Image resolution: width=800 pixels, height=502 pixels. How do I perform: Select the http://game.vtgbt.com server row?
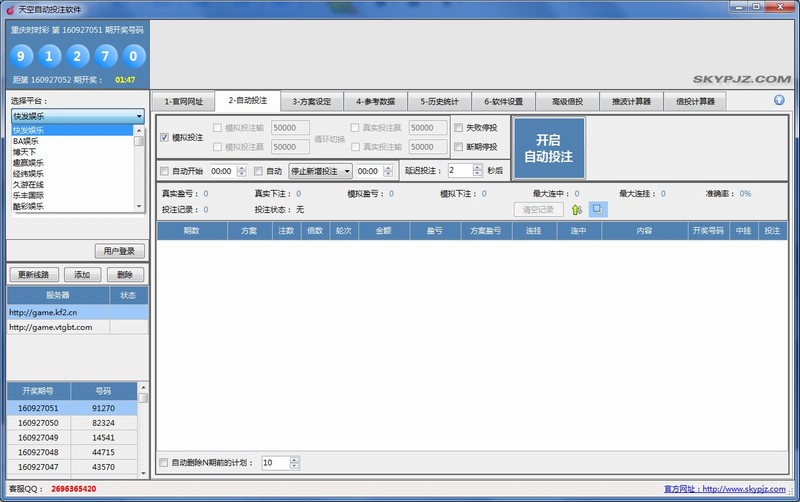[x=51, y=327]
